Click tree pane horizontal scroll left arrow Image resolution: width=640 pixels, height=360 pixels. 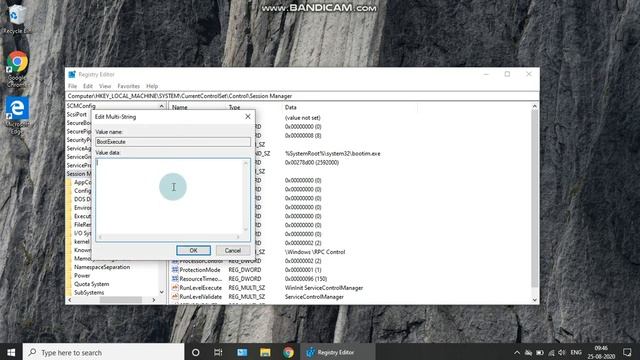(x=69, y=300)
